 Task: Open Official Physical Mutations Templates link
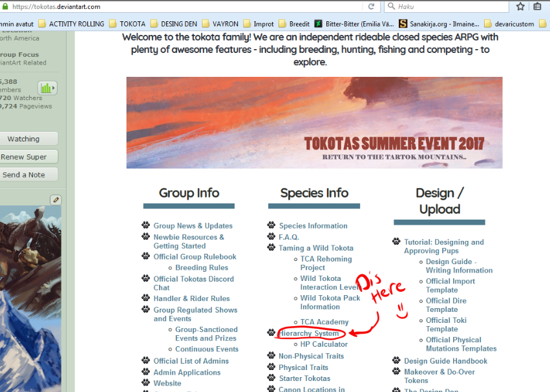click(461, 344)
